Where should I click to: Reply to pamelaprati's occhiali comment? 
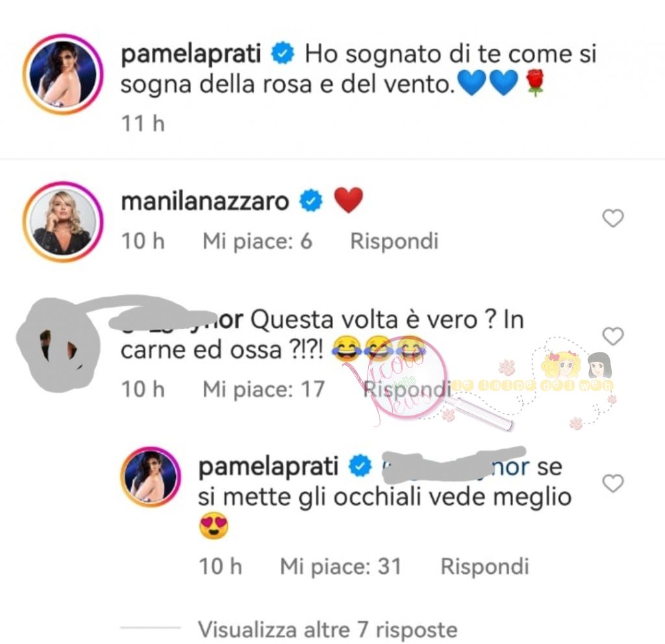(484, 566)
